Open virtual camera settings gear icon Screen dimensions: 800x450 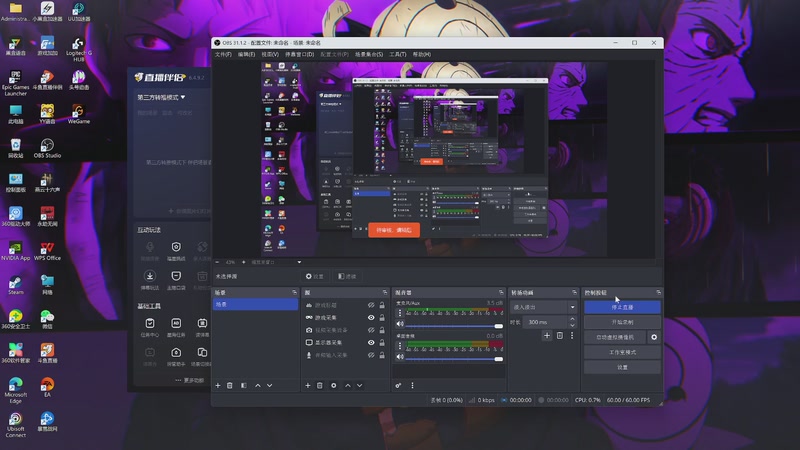[654, 337]
